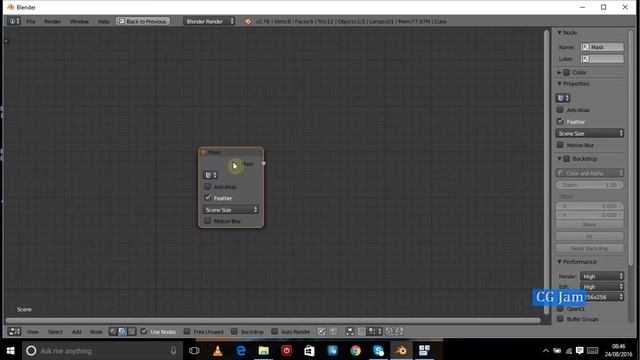The height and width of the screenshot is (360, 640).
Task: Open the node editor View menu
Action: coord(33,332)
